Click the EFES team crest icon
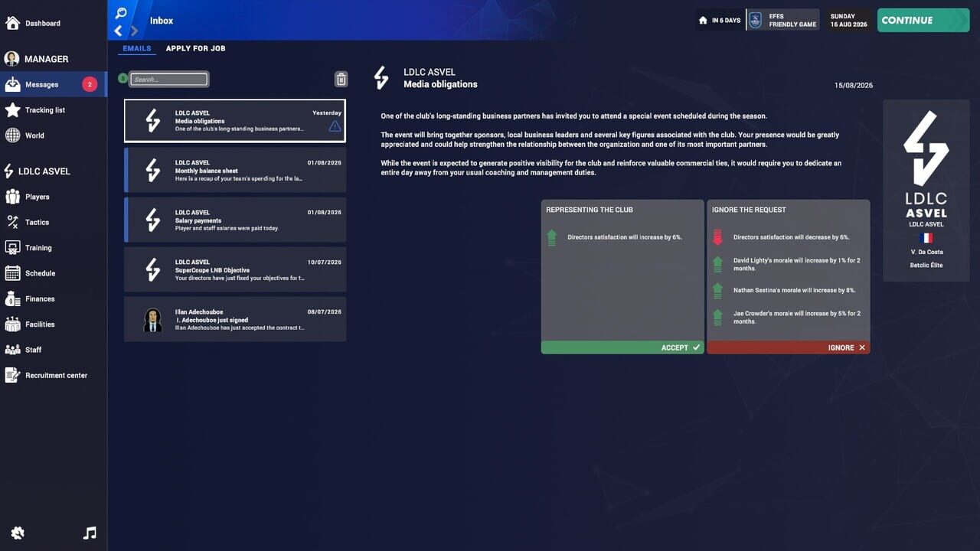The height and width of the screenshot is (551, 980). pyautogui.click(x=756, y=21)
